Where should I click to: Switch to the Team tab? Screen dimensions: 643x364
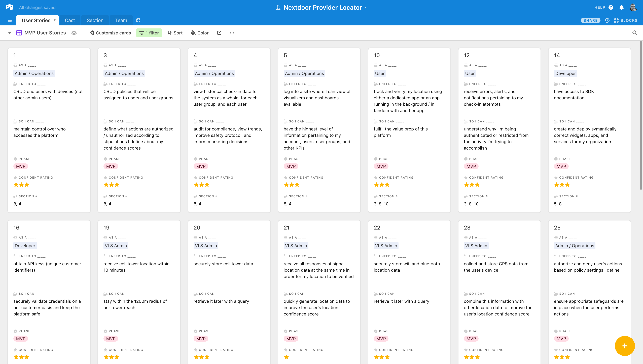[x=121, y=21]
